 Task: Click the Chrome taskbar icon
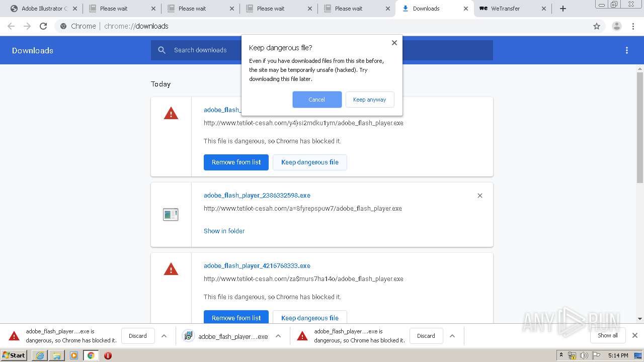91,355
